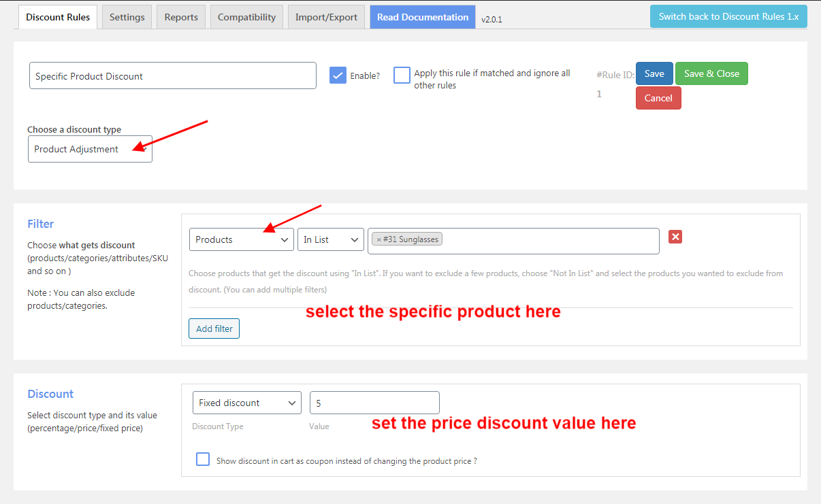Screen dimensions: 821x504
Task: Open the 'In List' condition dropdown
Action: [x=331, y=239]
